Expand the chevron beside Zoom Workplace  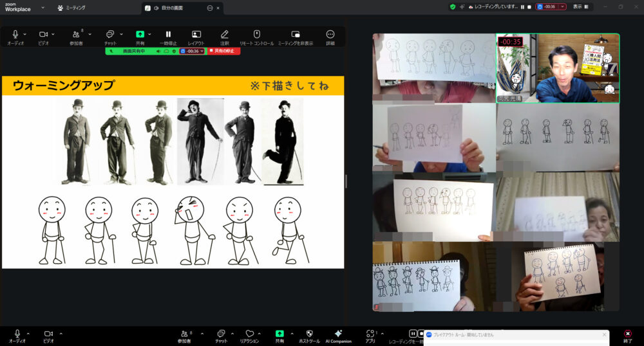coord(43,8)
